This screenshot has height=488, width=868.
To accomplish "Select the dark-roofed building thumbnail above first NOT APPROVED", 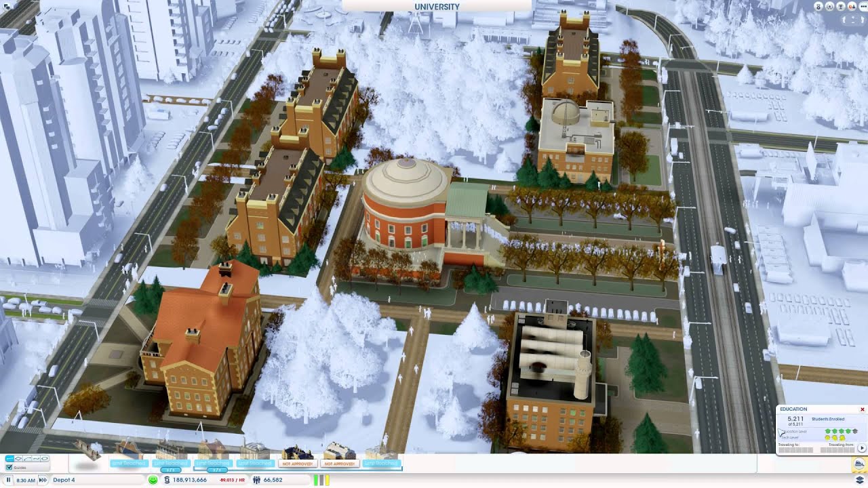I will click(298, 451).
